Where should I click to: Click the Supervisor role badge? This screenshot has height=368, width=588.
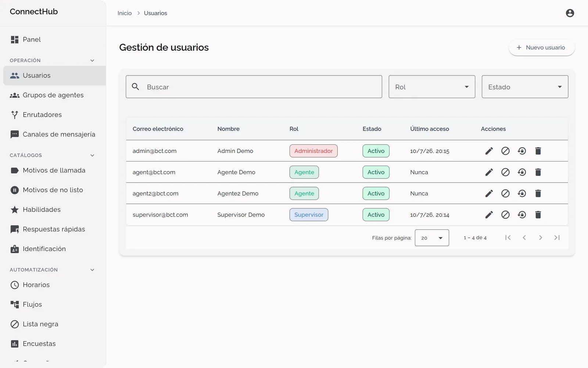[x=309, y=215]
